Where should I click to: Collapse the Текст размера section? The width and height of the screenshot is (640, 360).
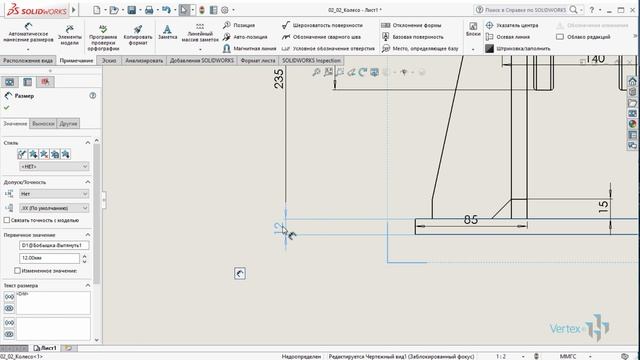[87, 285]
